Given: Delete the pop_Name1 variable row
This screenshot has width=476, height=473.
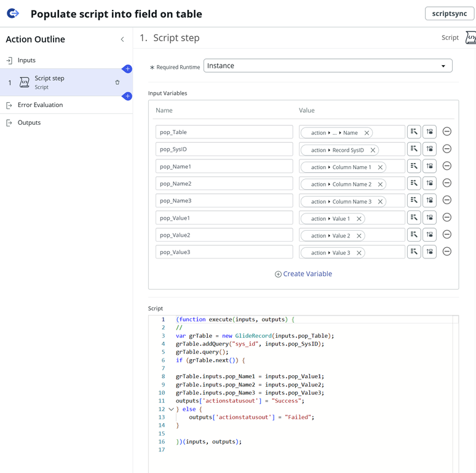Looking at the screenshot, I should 447,165.
